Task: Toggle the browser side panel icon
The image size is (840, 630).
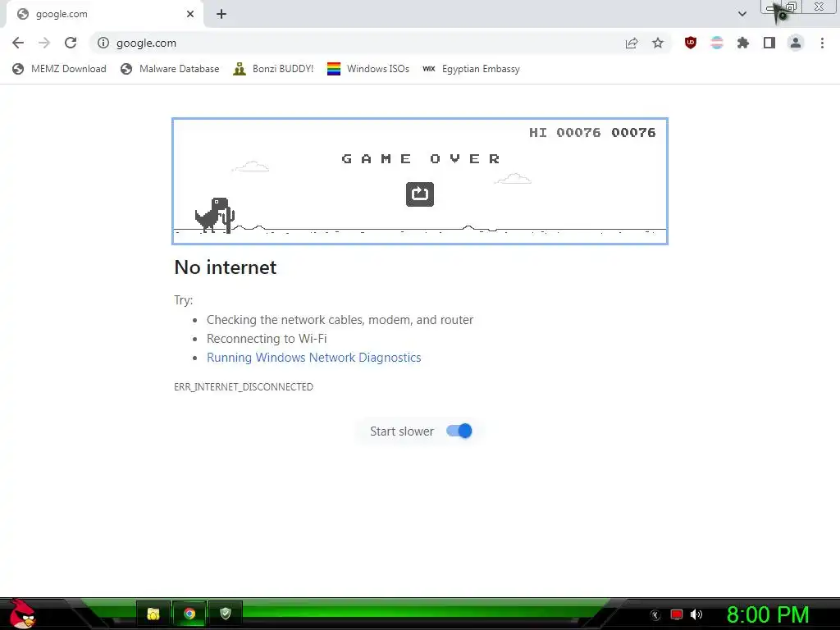Action: (769, 43)
